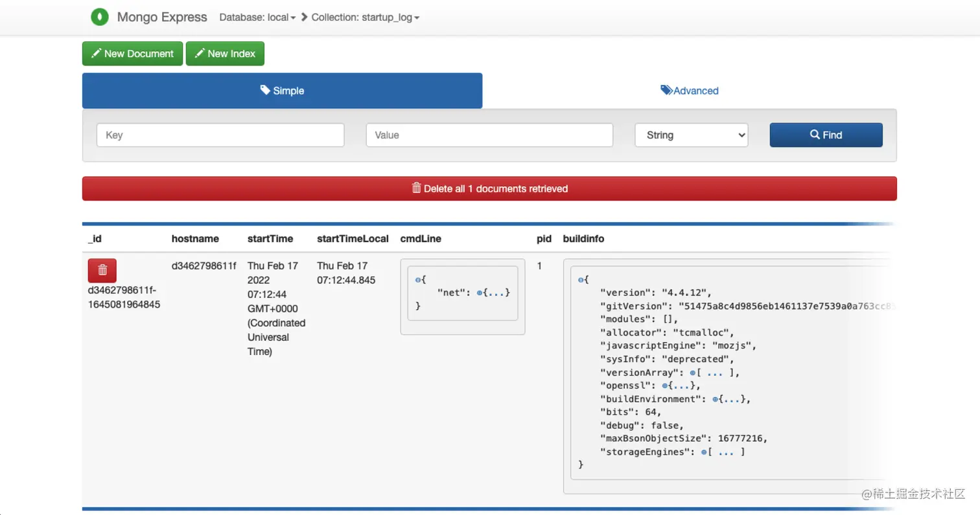Screen dimensions: 980x515
Task: Expand the buildEnvironment object
Action: (x=716, y=399)
